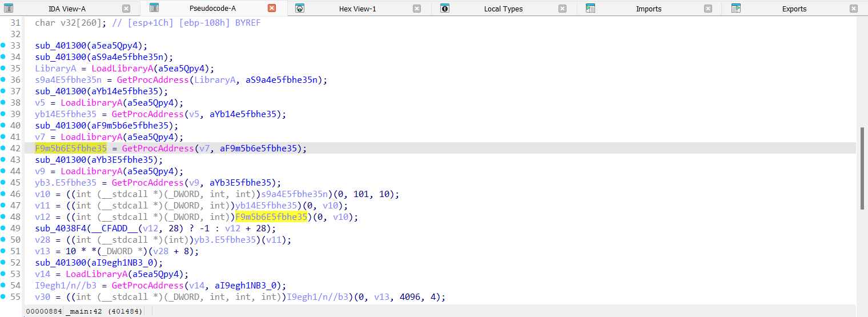Image resolution: width=868 pixels, height=317 pixels.
Task: Toggle the breakpoint dot on line 33
Action: click(x=3, y=45)
